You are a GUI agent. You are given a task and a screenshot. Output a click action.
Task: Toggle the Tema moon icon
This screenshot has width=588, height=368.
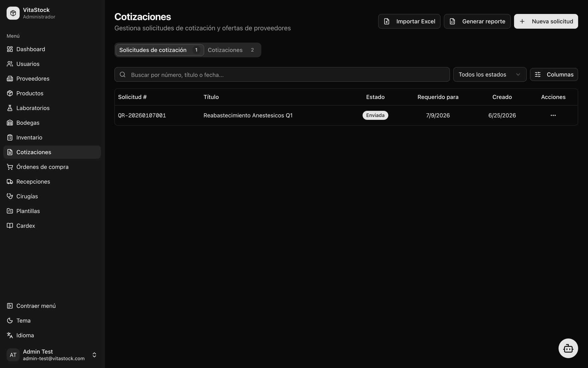click(x=10, y=320)
